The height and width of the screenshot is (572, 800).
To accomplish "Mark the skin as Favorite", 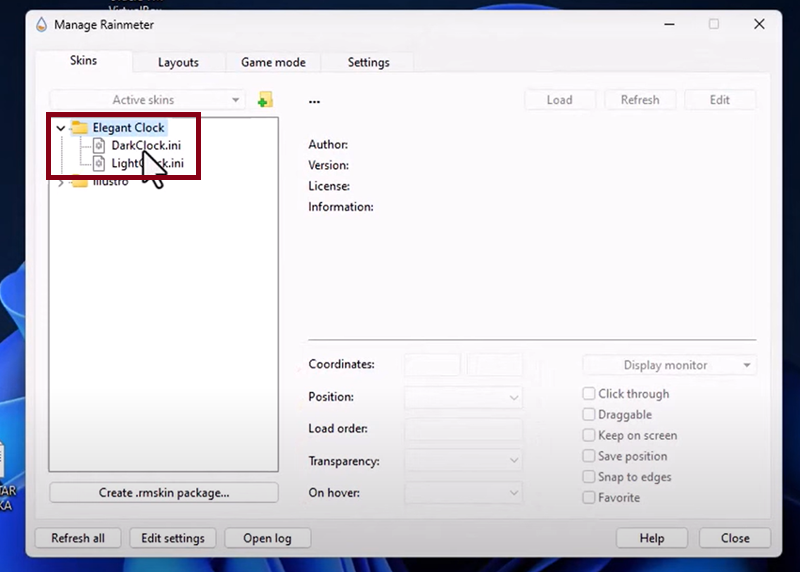I will [589, 498].
